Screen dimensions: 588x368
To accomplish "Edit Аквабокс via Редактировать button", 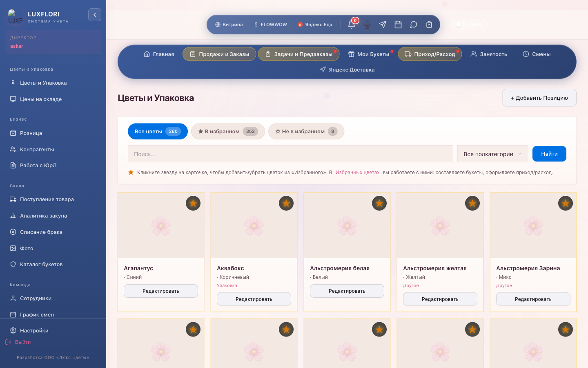I will coord(254,299).
